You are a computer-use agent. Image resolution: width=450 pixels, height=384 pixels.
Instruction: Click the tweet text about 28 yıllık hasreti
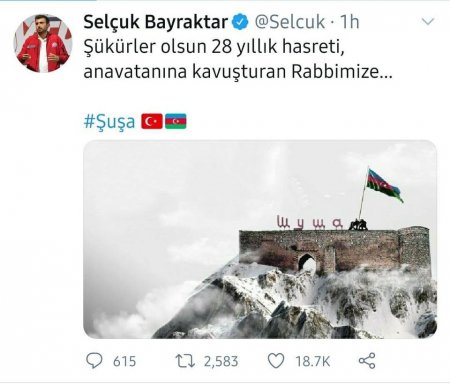tap(238, 59)
